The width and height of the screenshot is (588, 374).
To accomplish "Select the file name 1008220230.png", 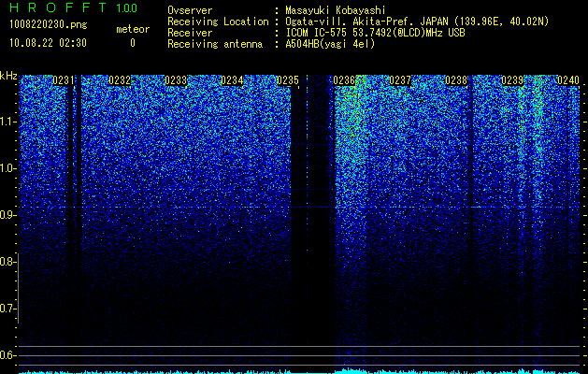I will tap(49, 25).
